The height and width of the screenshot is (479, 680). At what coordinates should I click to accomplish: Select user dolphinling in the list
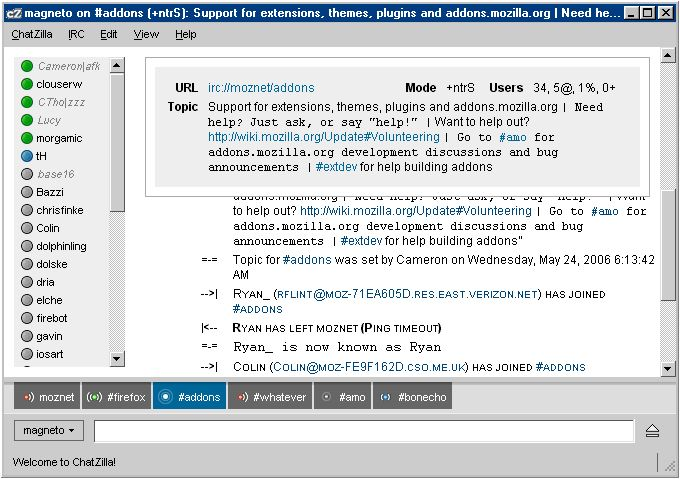click(61, 246)
